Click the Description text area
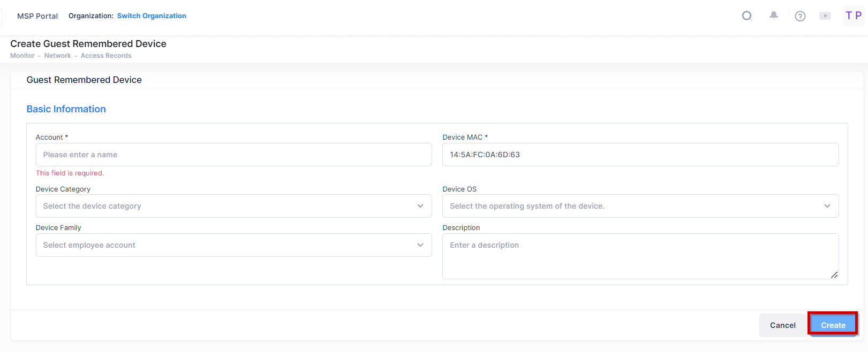The image size is (868, 352). point(640,256)
